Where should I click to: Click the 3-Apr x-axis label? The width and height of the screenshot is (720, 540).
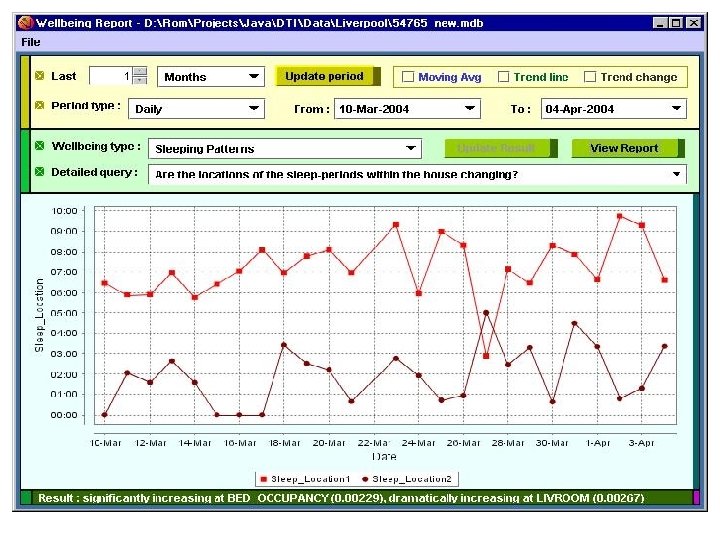click(x=641, y=443)
